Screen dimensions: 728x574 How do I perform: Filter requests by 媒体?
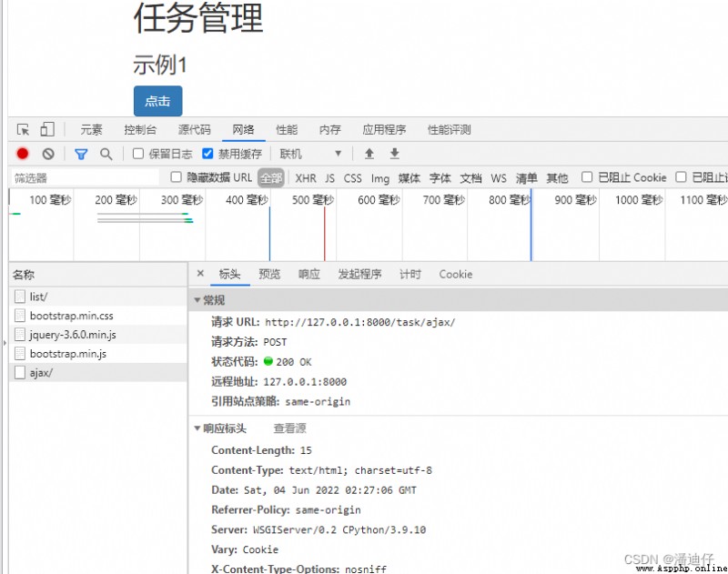[409, 178]
